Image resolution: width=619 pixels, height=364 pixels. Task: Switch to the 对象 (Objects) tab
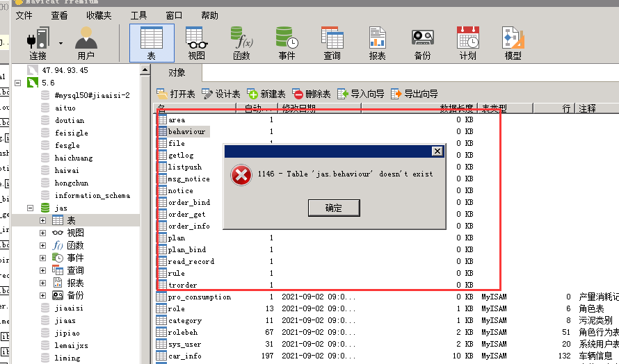click(177, 72)
